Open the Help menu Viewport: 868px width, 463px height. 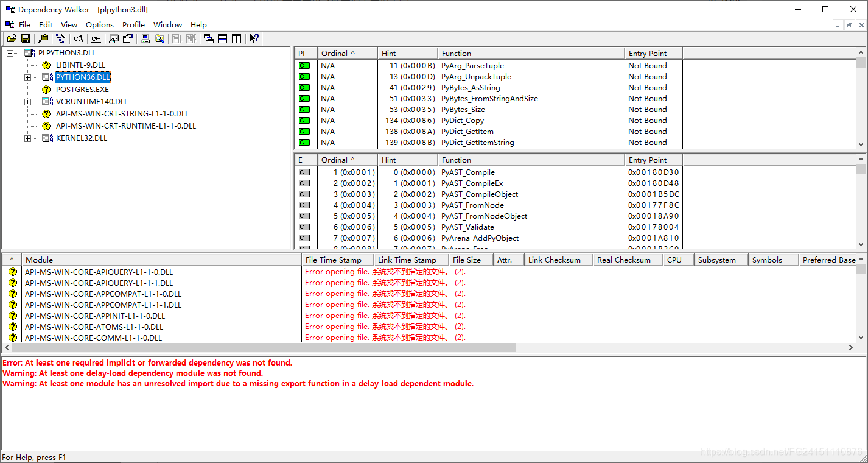198,25
